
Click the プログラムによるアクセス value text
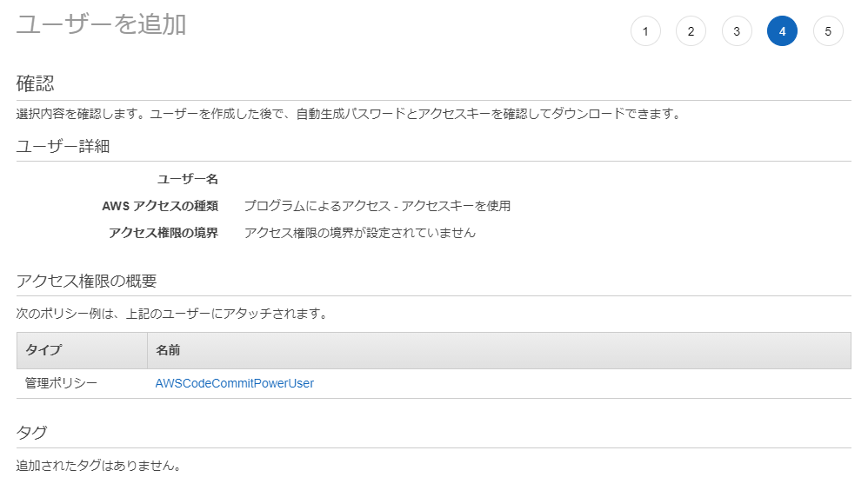coord(377,206)
